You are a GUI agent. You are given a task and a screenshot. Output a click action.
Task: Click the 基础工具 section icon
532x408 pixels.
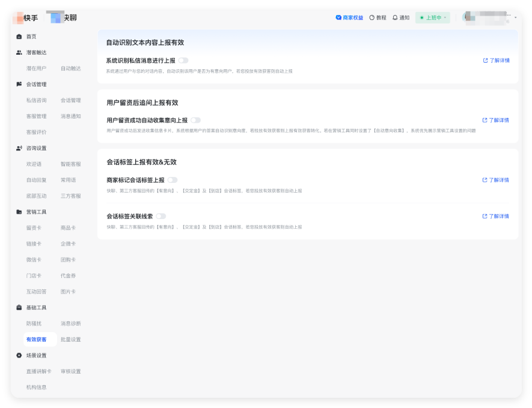click(17, 307)
